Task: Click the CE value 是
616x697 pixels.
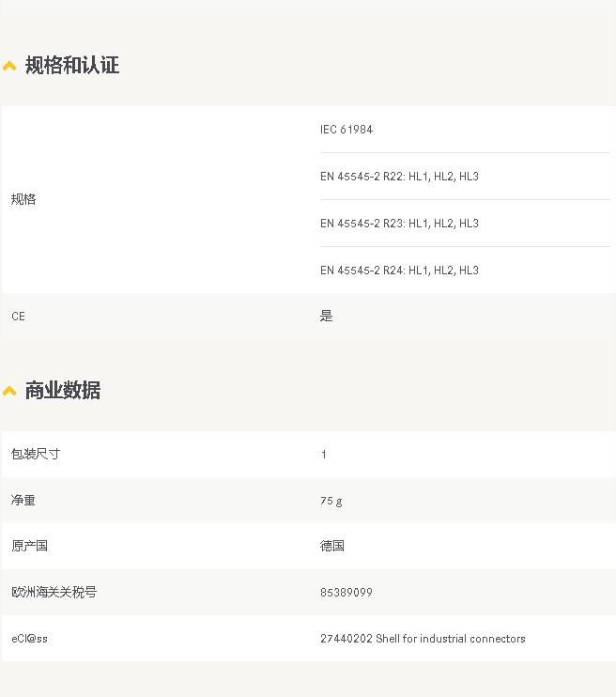Action: tap(326, 316)
